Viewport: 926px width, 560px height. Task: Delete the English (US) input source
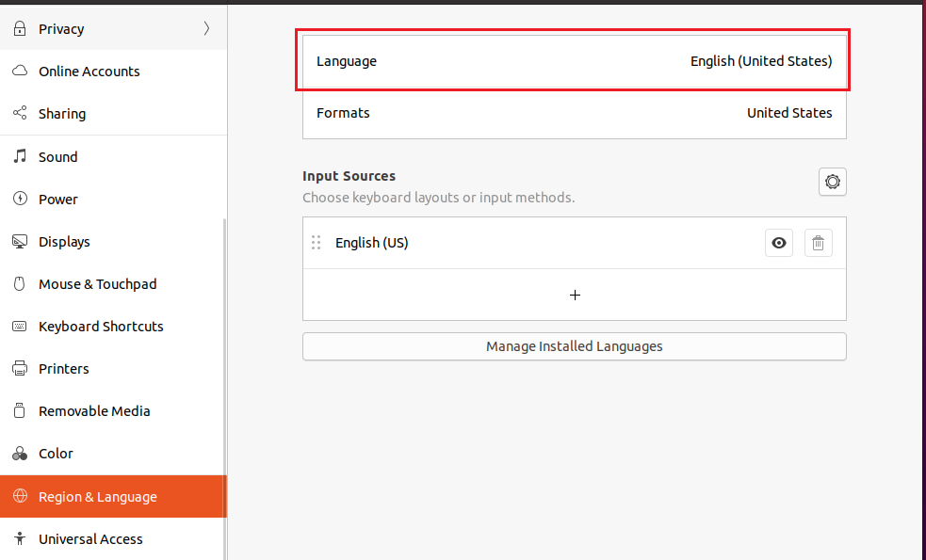tap(819, 243)
